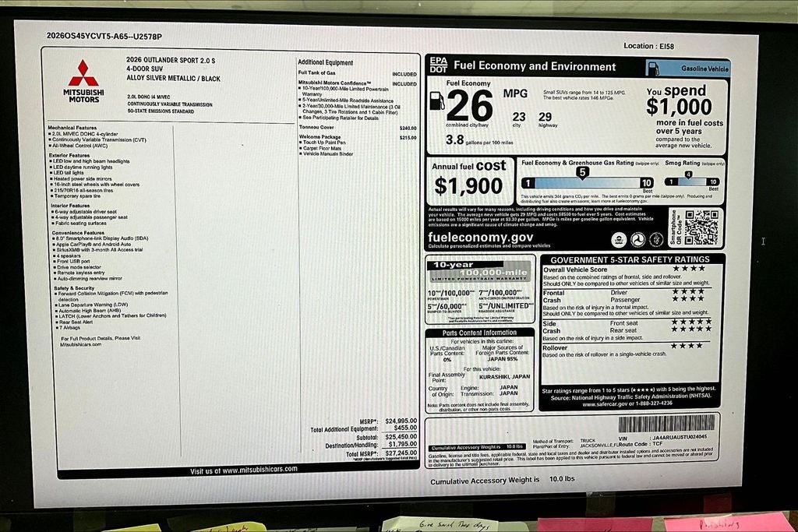Click the Rollover star rating
The height and width of the screenshot is (532, 798).
(687, 346)
